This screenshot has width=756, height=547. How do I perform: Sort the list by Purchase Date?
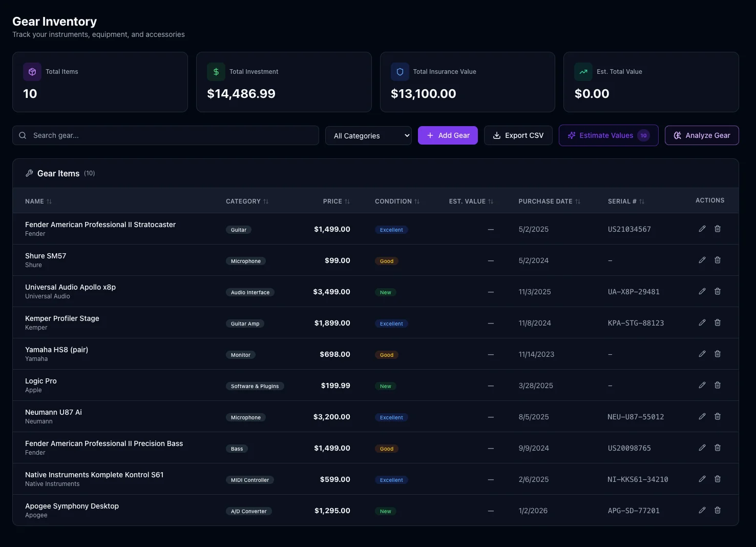550,201
